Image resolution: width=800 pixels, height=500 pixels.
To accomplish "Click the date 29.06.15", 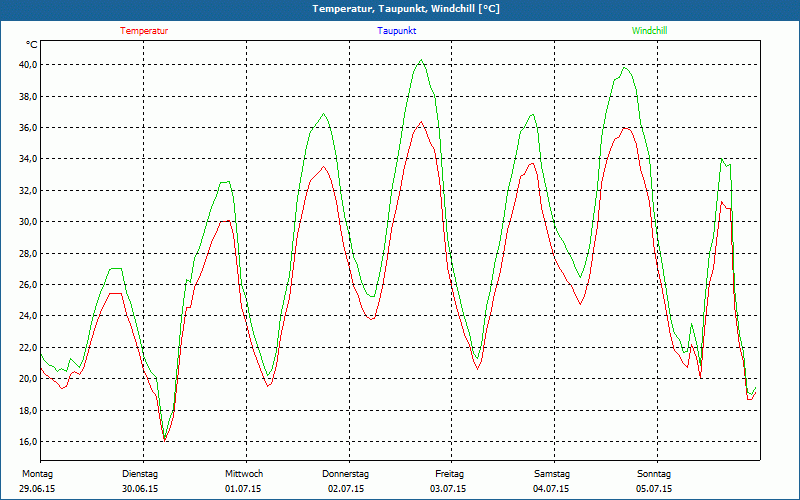I will click(x=37, y=489).
